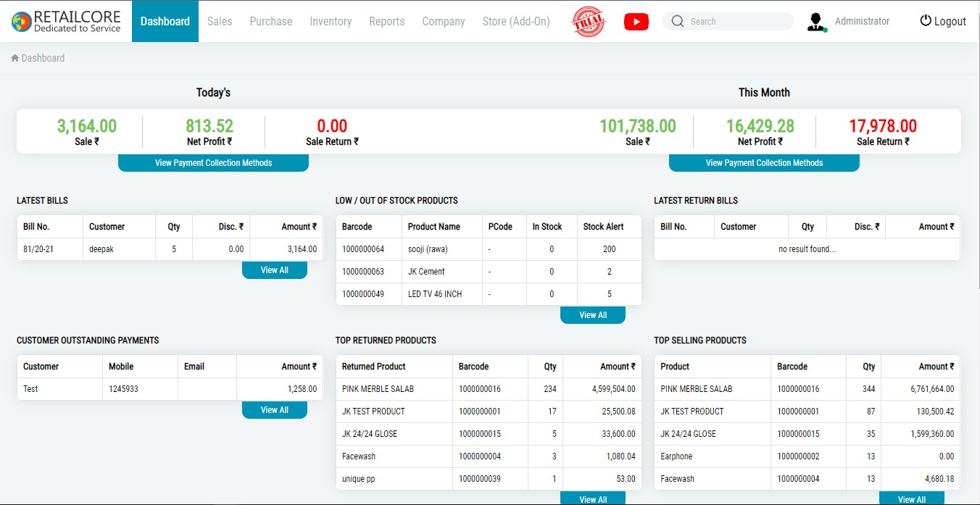Click the Logout power icon
The image size is (980, 505).
(925, 21)
